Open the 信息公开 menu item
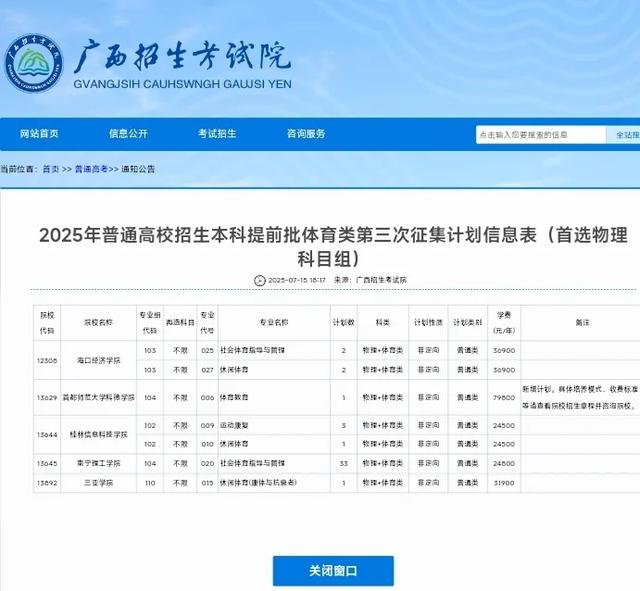 click(x=128, y=133)
